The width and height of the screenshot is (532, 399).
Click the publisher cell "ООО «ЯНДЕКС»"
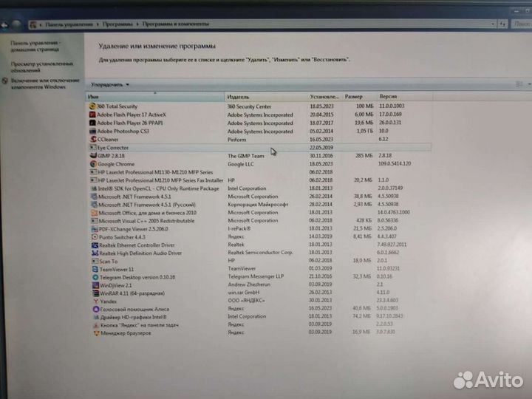tap(246, 300)
